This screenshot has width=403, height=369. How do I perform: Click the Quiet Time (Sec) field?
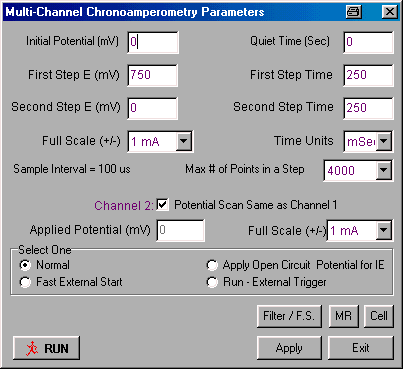click(x=368, y=42)
